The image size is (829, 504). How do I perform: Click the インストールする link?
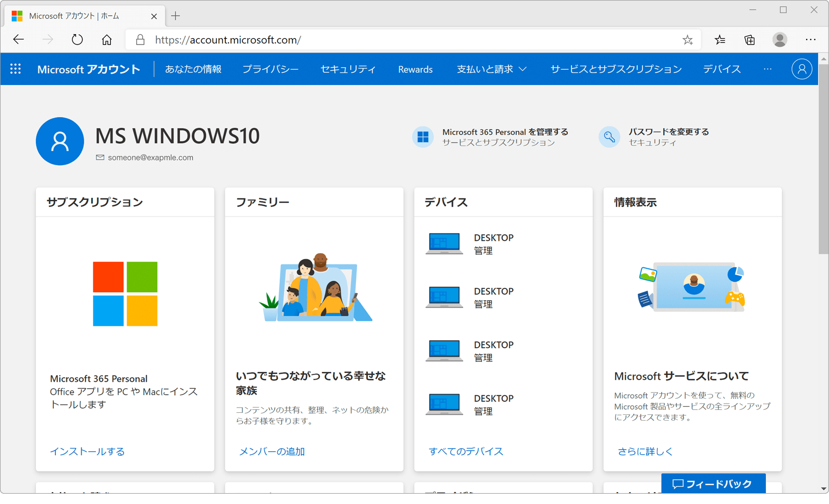pos(88,452)
